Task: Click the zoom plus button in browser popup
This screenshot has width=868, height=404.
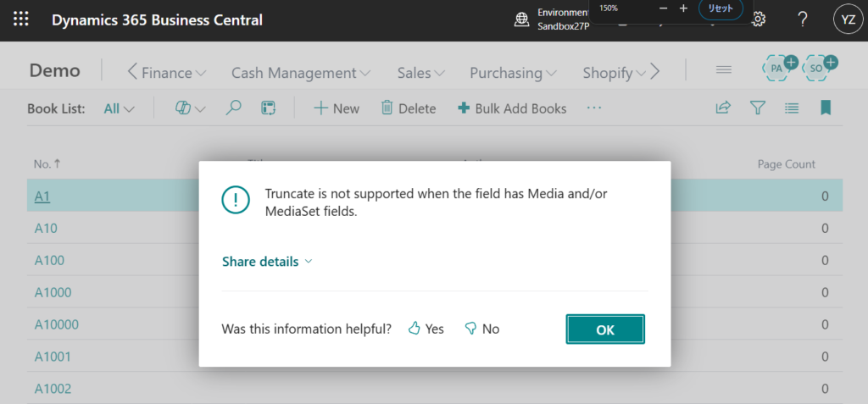Action: [683, 8]
